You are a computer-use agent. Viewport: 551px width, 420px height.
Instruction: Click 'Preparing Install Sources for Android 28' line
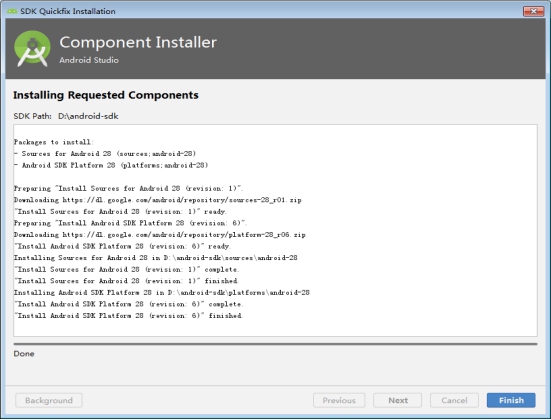[x=128, y=188]
